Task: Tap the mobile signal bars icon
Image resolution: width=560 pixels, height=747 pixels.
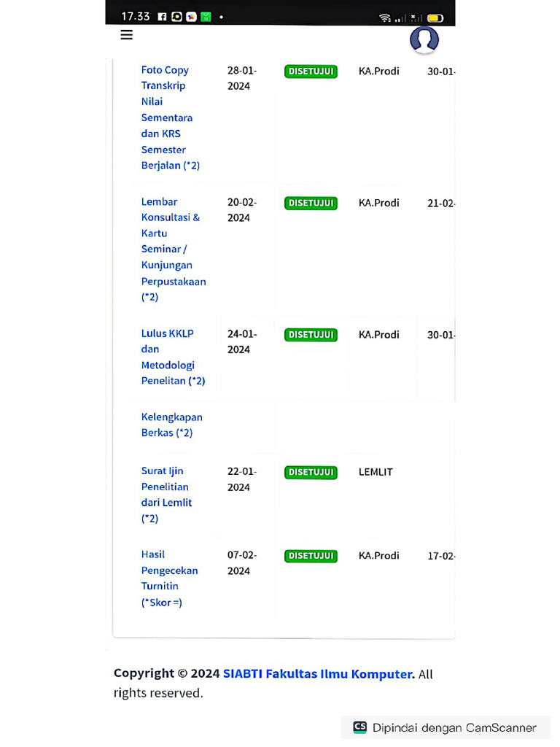Action: [x=401, y=18]
